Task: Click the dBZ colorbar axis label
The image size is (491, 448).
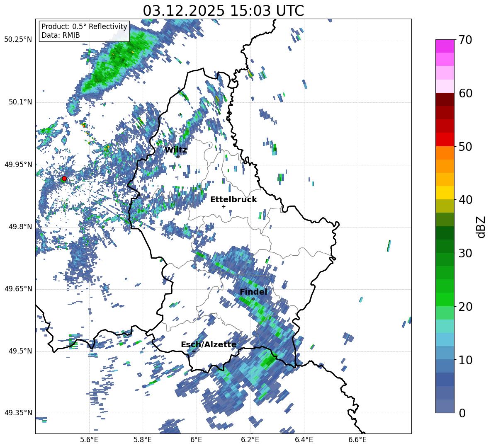Action: 481,227
